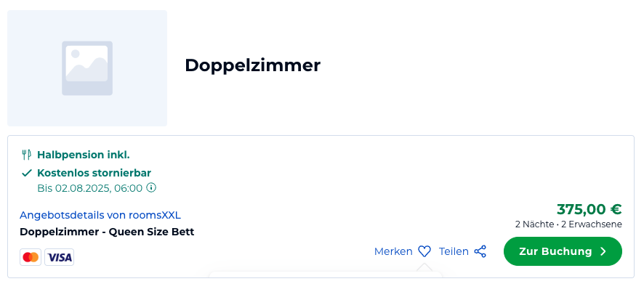Open the Zur Buchung booking button
This screenshot has height=284, width=644.
click(x=563, y=251)
